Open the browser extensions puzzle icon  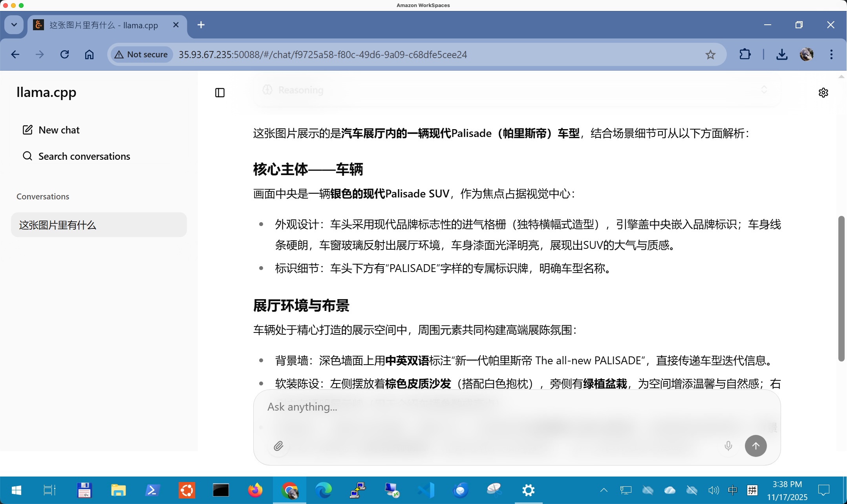click(745, 55)
